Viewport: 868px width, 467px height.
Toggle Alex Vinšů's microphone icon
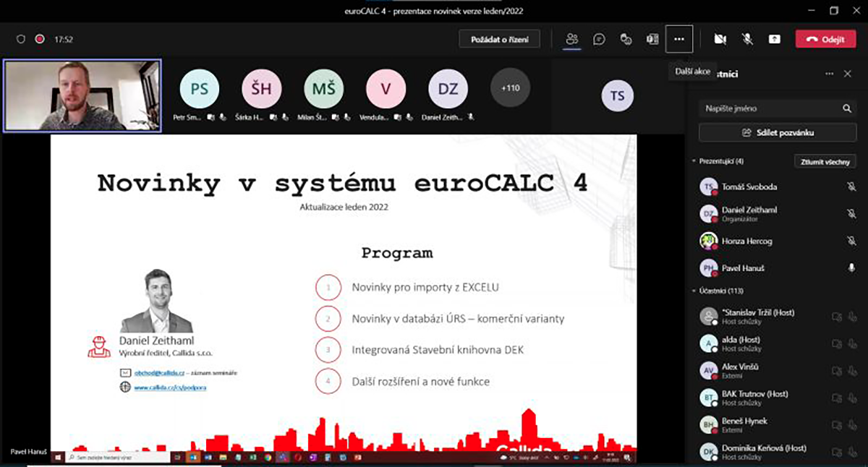(x=852, y=371)
